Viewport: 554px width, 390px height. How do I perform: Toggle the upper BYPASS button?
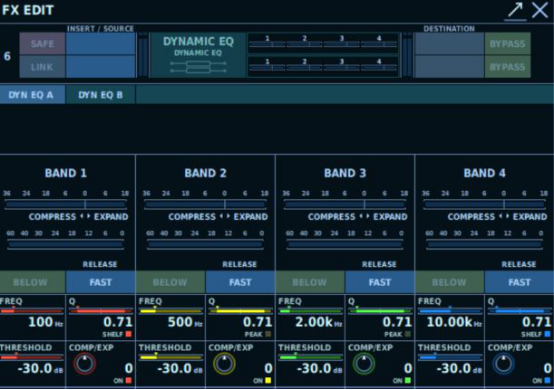tap(507, 44)
